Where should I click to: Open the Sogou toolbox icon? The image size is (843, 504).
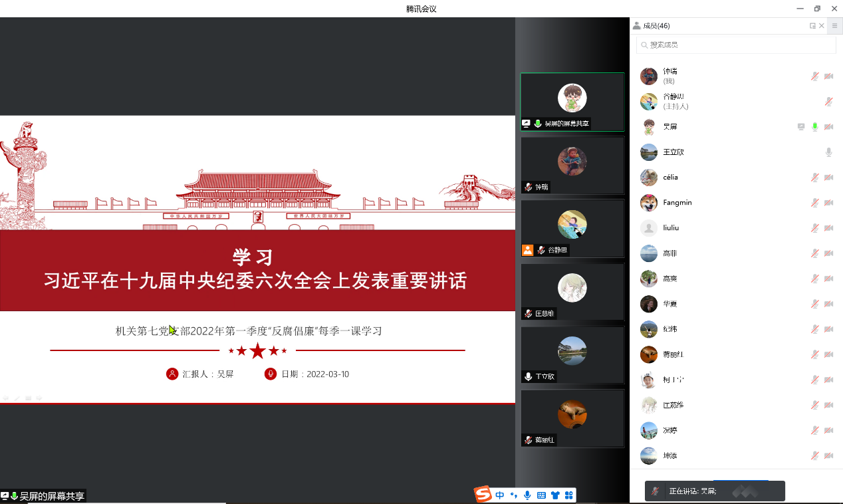(x=570, y=495)
